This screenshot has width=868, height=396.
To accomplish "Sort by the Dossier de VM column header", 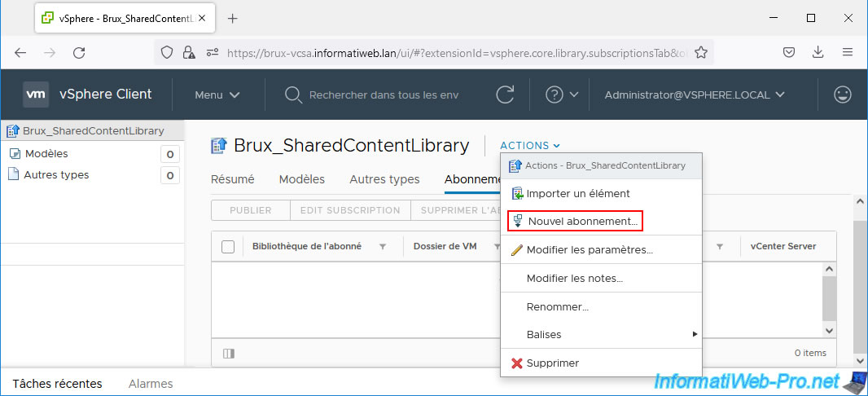I will click(445, 246).
